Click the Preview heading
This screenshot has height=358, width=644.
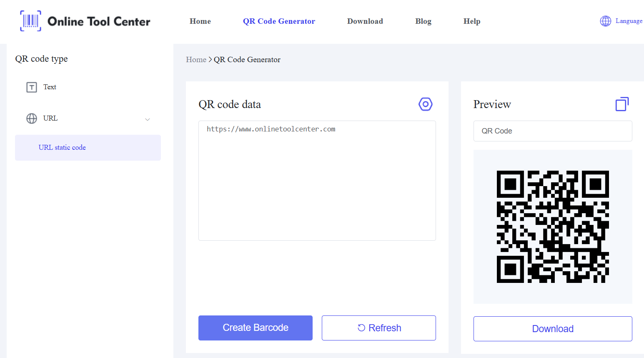492,104
